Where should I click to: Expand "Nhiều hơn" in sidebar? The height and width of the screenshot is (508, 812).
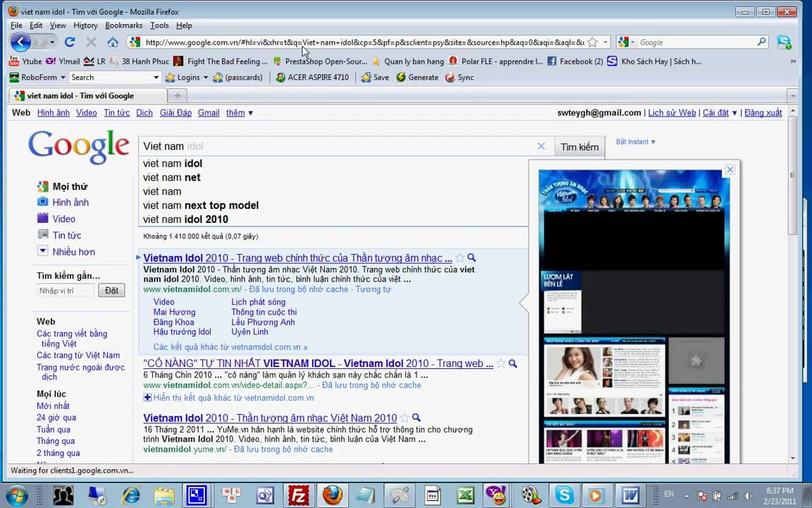click(x=73, y=252)
